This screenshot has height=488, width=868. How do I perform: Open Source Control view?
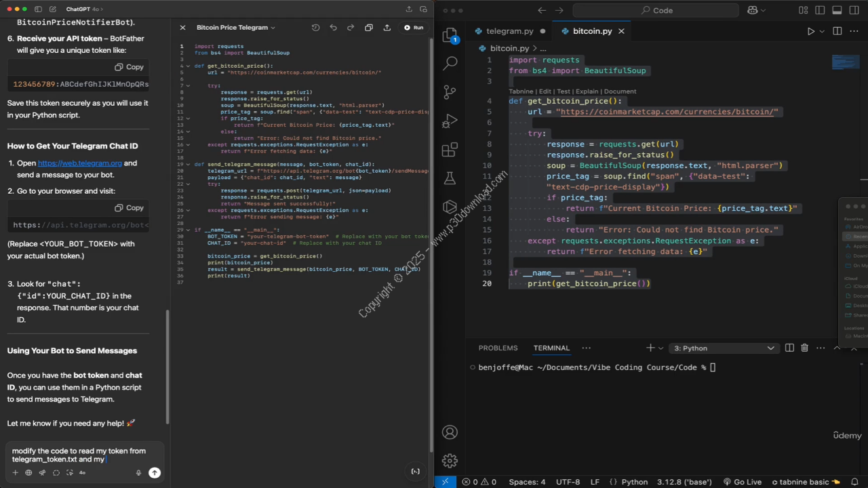pos(450,93)
